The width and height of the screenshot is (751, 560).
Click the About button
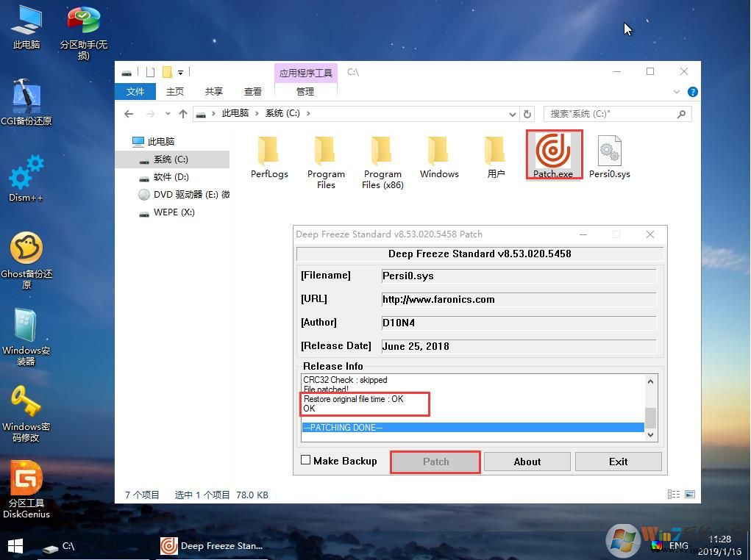[527, 462]
